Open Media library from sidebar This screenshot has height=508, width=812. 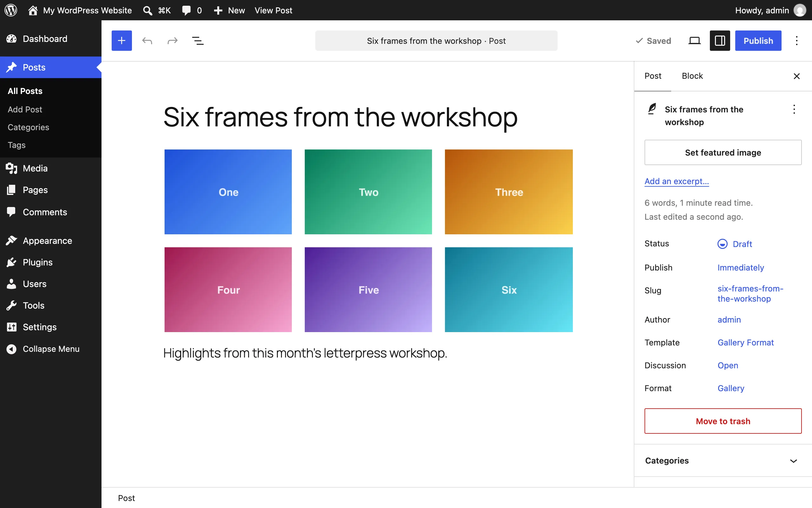(51, 168)
